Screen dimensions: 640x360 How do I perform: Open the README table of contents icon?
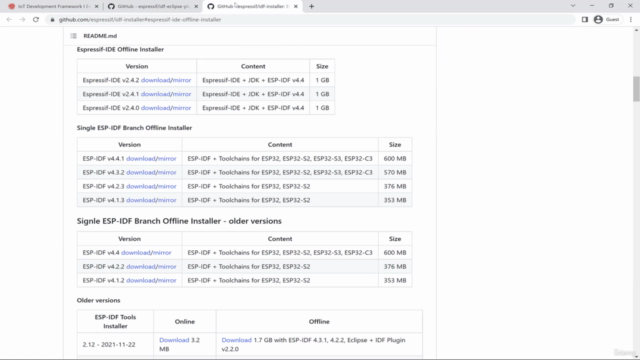click(73, 36)
